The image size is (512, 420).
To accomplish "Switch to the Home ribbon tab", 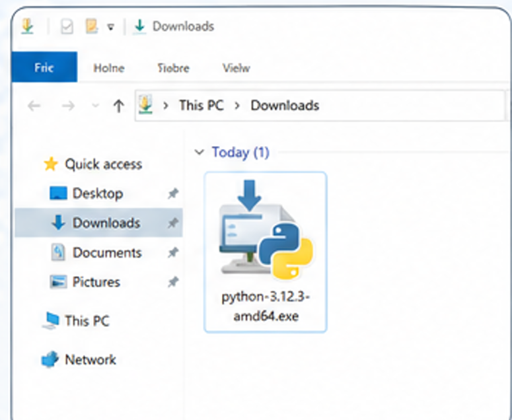I will pos(109,68).
